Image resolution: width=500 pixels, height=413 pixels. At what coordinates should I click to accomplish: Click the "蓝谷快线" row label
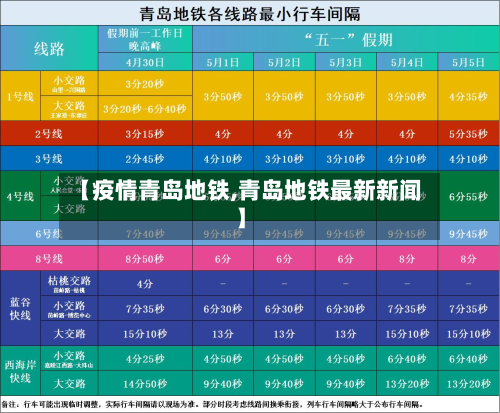point(21,308)
